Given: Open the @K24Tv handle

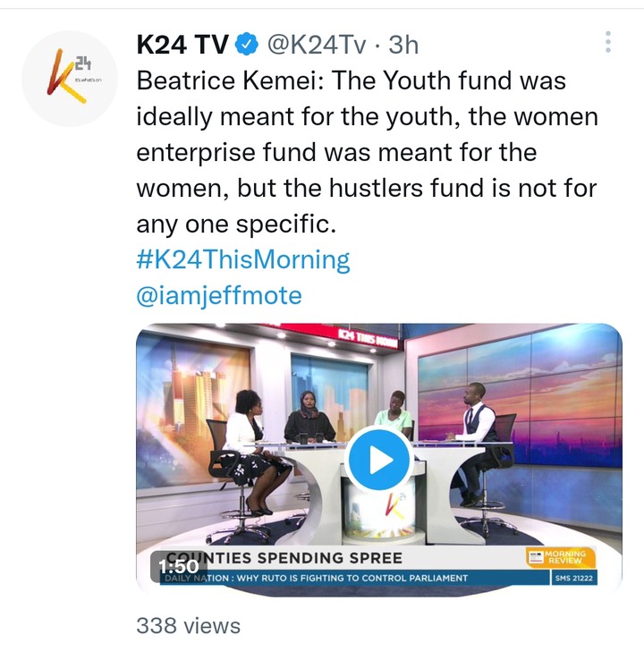Looking at the screenshot, I should coord(317,45).
